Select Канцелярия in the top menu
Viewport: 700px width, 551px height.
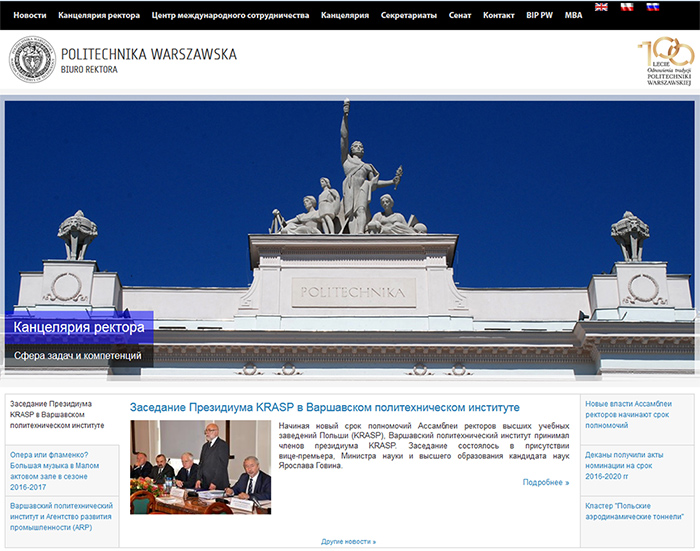pyautogui.click(x=345, y=15)
